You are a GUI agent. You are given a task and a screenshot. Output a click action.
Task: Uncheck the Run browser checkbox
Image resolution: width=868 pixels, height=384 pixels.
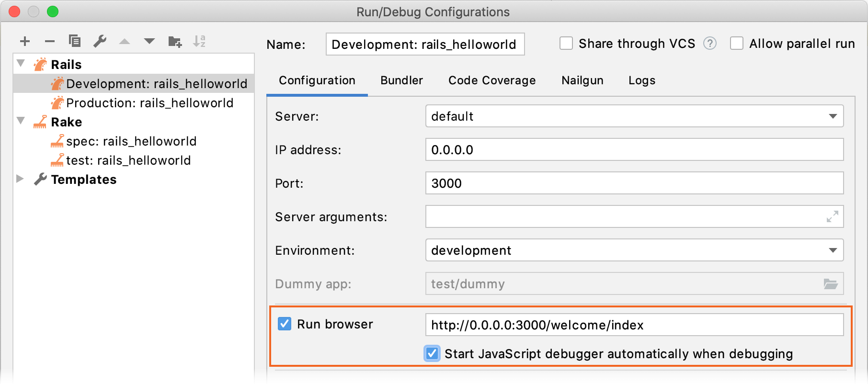tap(285, 324)
